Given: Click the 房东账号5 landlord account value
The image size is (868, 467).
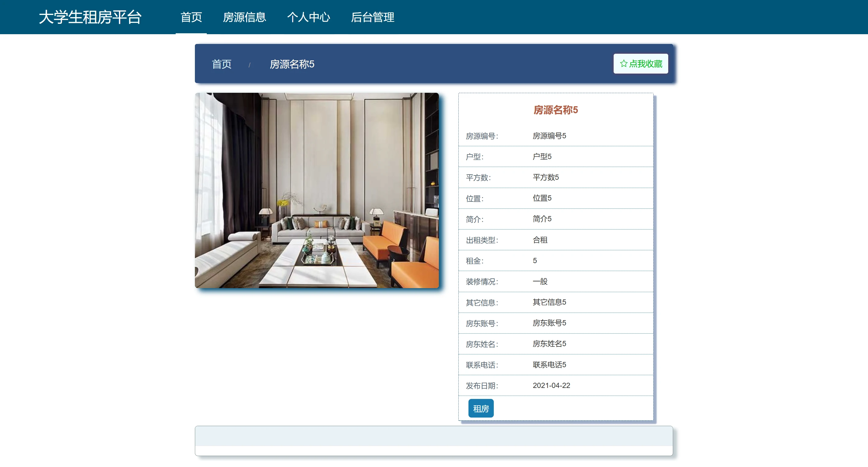Looking at the screenshot, I should point(549,323).
